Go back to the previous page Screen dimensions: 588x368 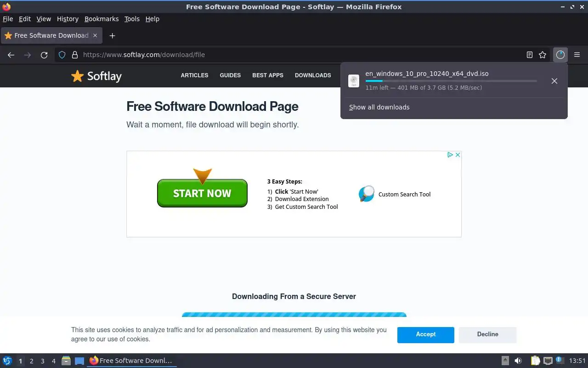point(11,55)
